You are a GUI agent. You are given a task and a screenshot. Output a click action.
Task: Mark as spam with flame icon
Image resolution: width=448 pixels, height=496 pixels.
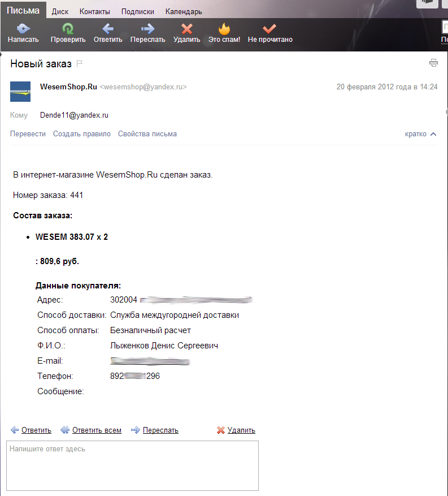click(224, 29)
